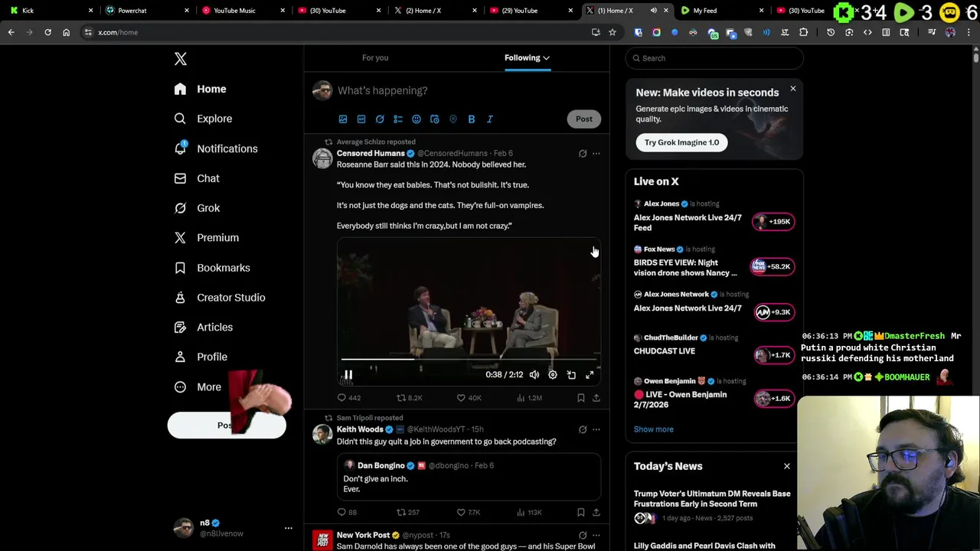980x551 pixels.
Task: Open Fox News BIRDS EYE VIEW live
Action: pyautogui.click(x=714, y=262)
